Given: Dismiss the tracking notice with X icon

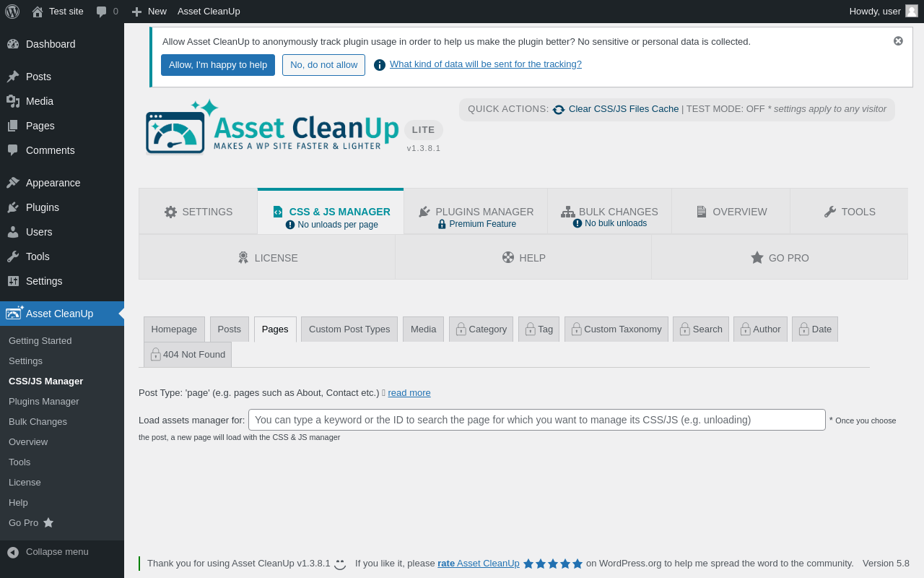Looking at the screenshot, I should click(898, 41).
